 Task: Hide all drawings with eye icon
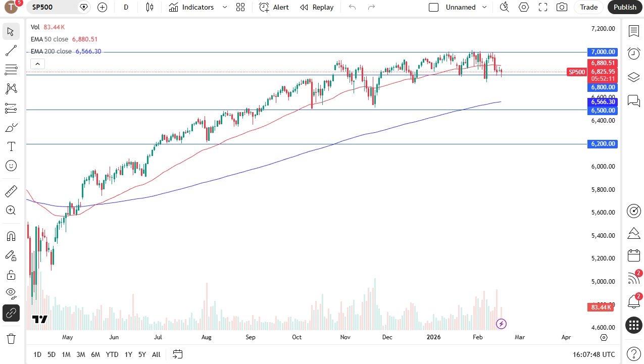[x=11, y=293]
